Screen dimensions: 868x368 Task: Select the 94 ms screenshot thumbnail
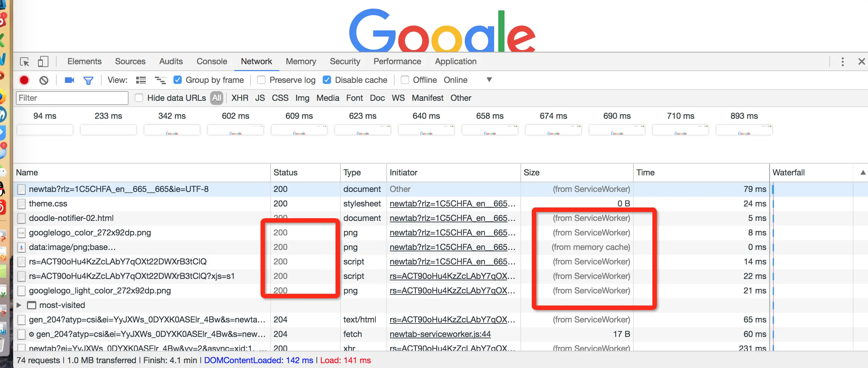tap(45, 130)
